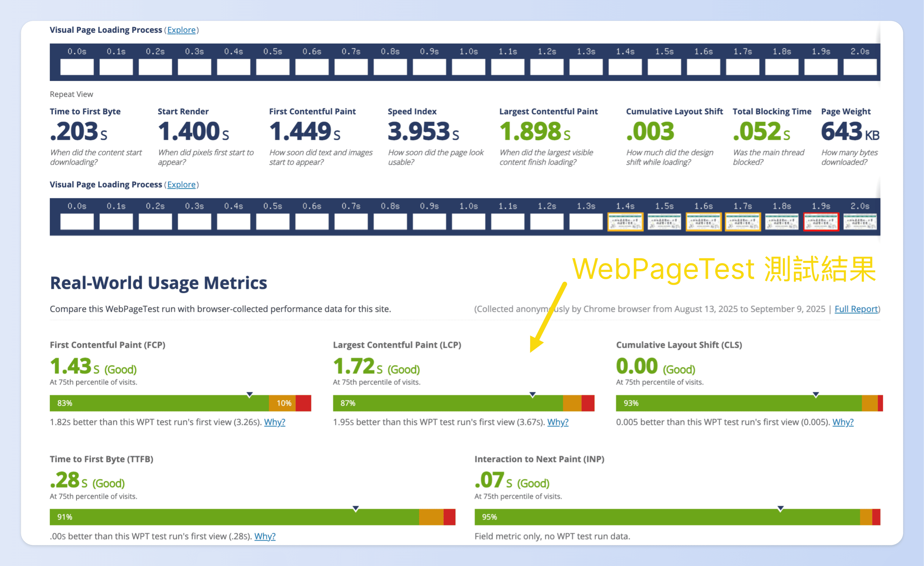Click the Why? link under the TTFB comparison
This screenshot has height=566, width=924.
point(264,536)
